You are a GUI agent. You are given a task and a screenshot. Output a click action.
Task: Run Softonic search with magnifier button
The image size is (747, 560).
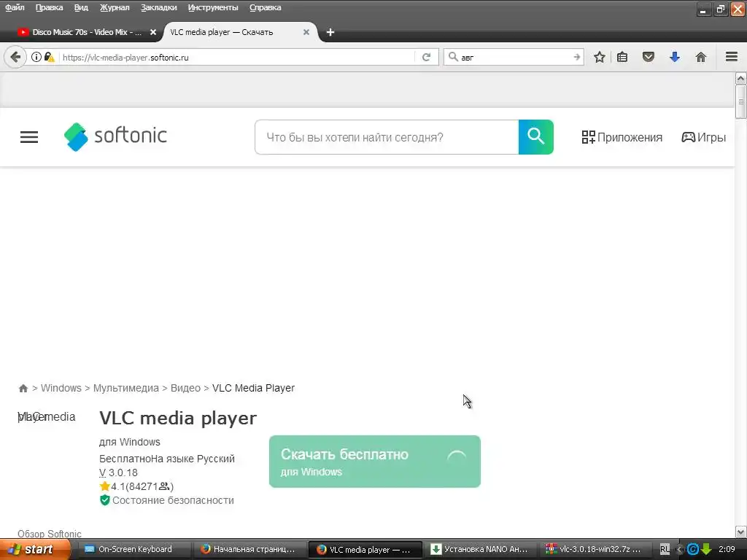(x=536, y=137)
